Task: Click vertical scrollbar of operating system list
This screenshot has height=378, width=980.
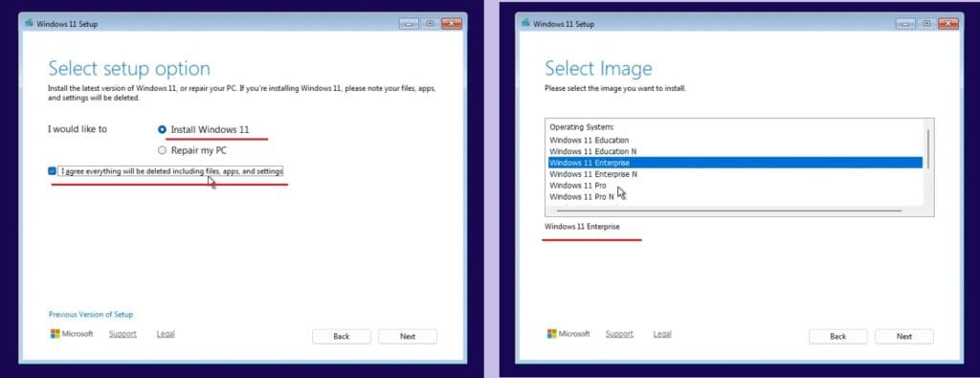Action: click(928, 148)
